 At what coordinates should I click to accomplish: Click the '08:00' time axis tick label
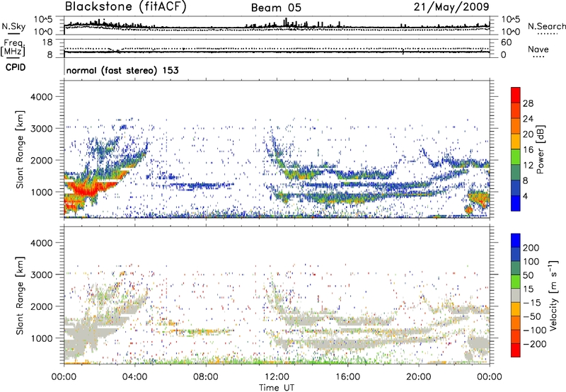[x=206, y=377]
